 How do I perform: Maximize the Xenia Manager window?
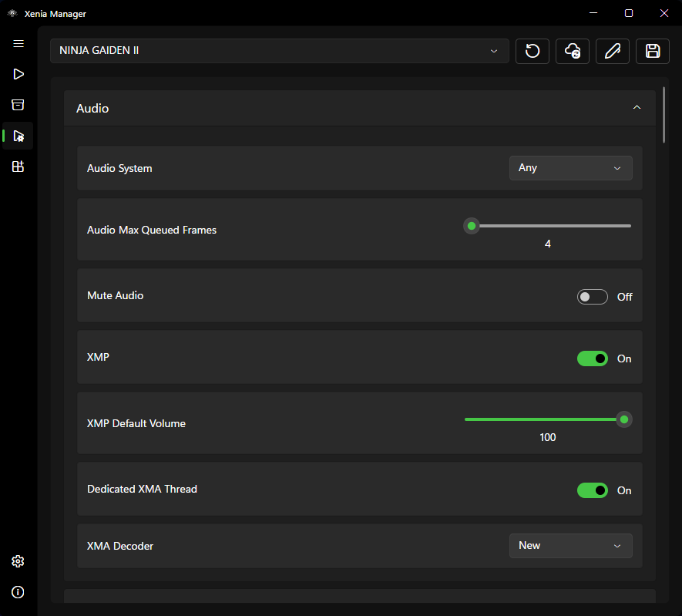pos(629,13)
